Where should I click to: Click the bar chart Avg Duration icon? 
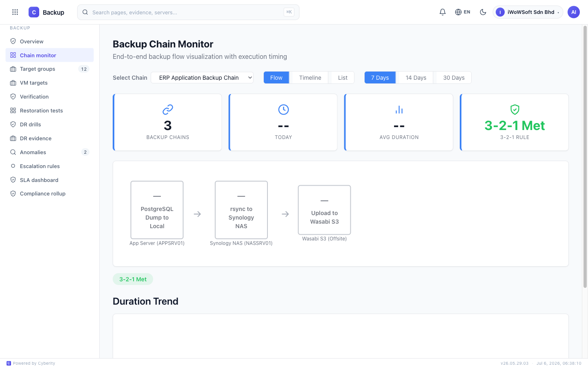[x=399, y=110]
